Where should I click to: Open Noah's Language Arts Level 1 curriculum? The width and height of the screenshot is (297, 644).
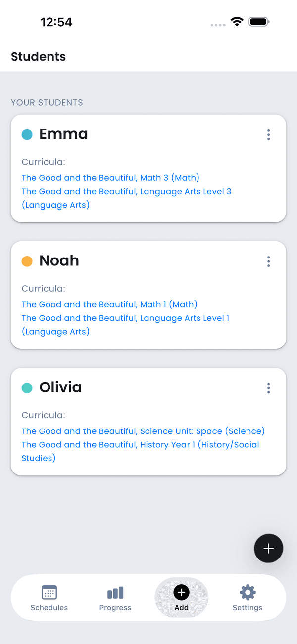(125, 318)
